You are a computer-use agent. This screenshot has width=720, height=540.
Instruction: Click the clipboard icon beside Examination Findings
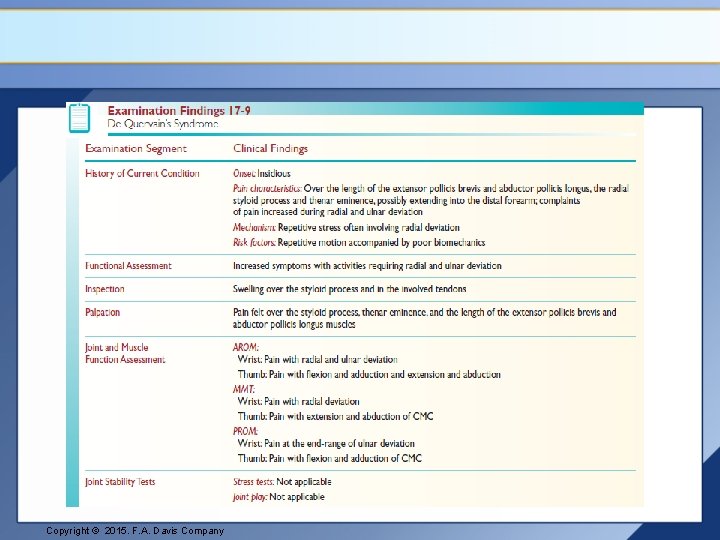[79, 118]
